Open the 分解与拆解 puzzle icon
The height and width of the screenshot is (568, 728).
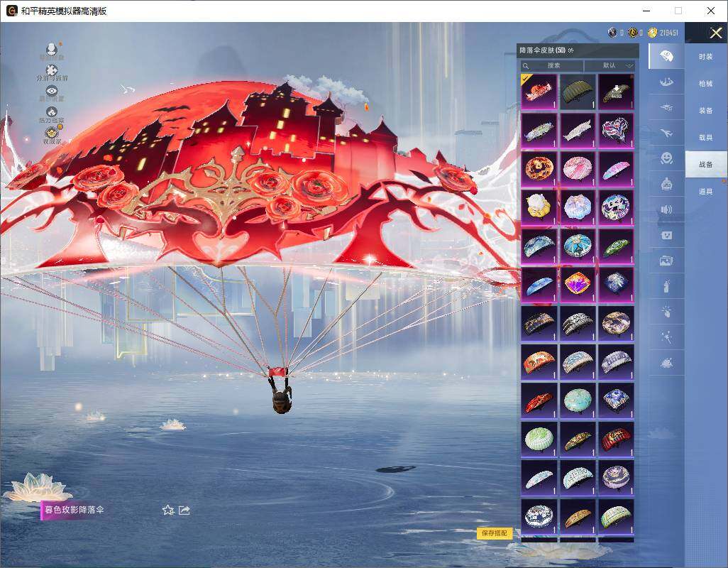[52, 70]
